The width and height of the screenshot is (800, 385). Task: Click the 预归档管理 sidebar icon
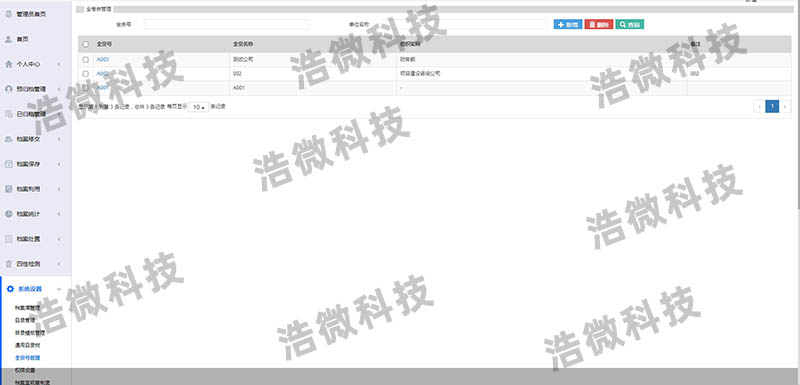(8, 89)
